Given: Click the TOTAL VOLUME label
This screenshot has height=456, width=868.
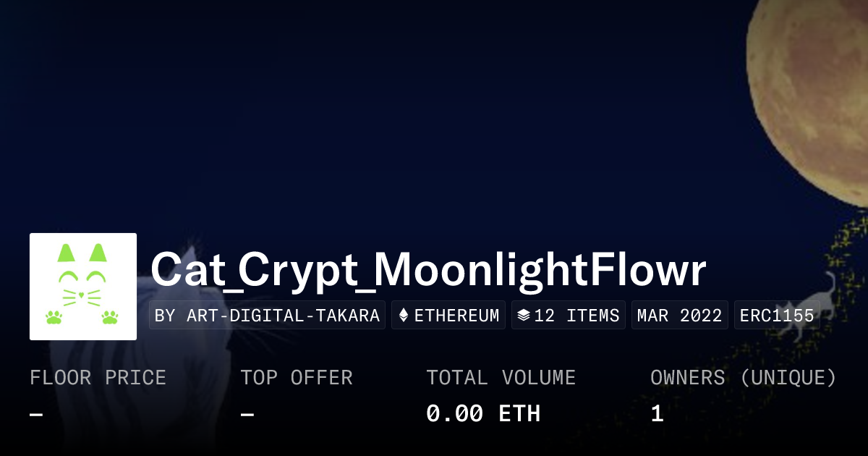Looking at the screenshot, I should tap(501, 378).
